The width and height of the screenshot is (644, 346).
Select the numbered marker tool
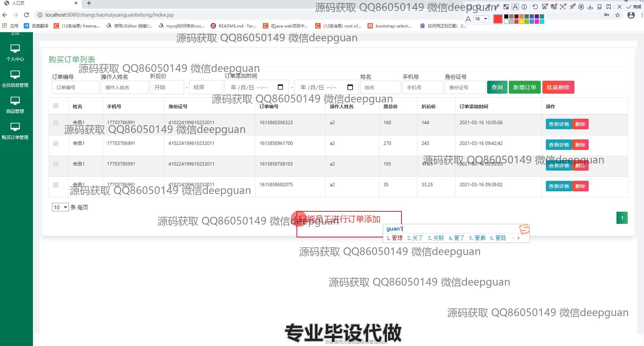524,7
